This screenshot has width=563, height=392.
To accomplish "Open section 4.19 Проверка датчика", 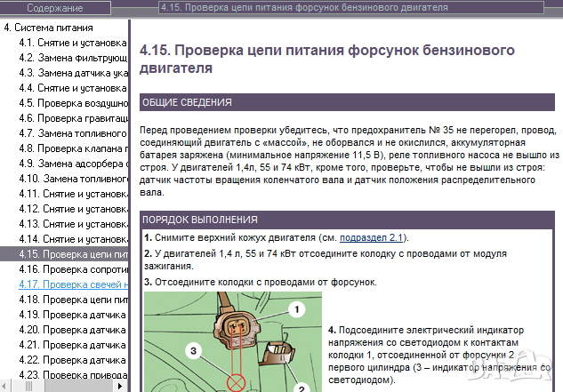I will pos(74,315).
